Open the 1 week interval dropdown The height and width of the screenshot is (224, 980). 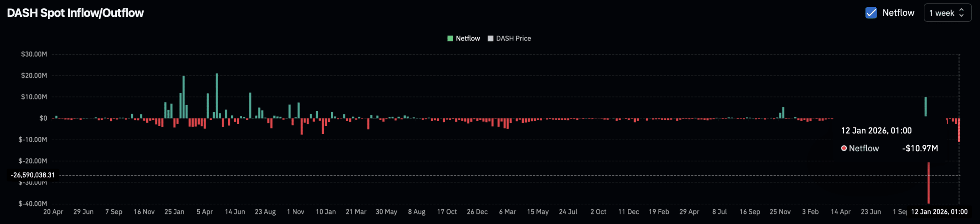[x=947, y=13]
